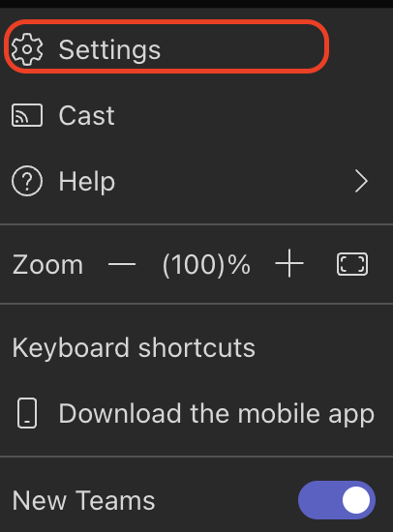This screenshot has height=532, width=393.
Task: Select the Cast menu item label
Action: tap(86, 116)
